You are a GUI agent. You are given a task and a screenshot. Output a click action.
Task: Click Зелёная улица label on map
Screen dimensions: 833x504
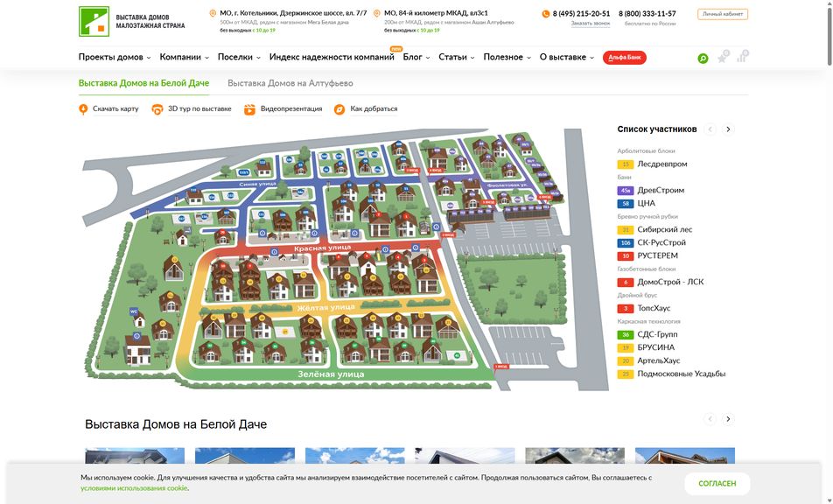(331, 374)
